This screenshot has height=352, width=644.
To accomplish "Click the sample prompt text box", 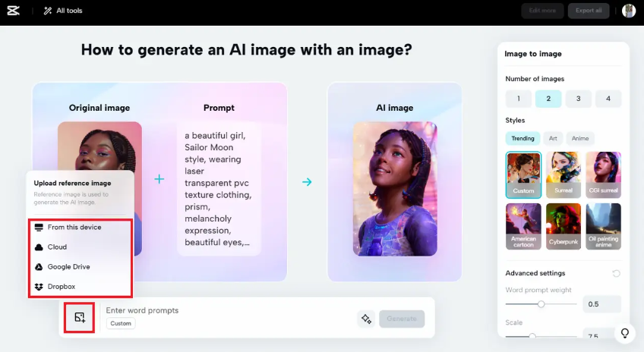I will [219, 189].
